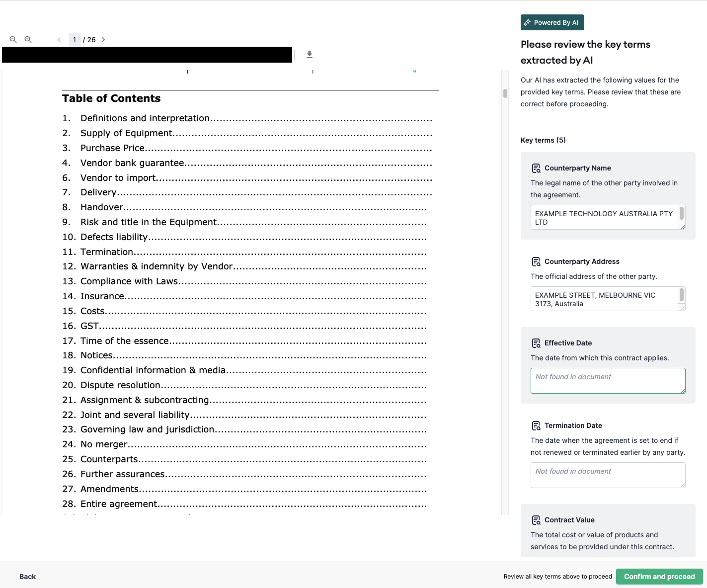Image resolution: width=707 pixels, height=588 pixels.
Task: Click 'Time of the essence' contents entry
Action: (244, 341)
